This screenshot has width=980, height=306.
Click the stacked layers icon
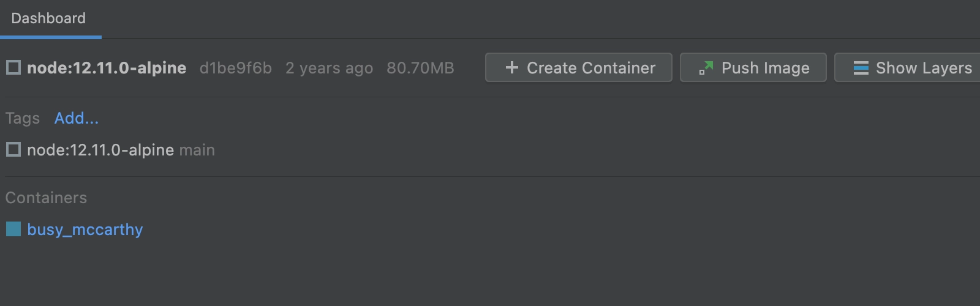click(x=861, y=68)
